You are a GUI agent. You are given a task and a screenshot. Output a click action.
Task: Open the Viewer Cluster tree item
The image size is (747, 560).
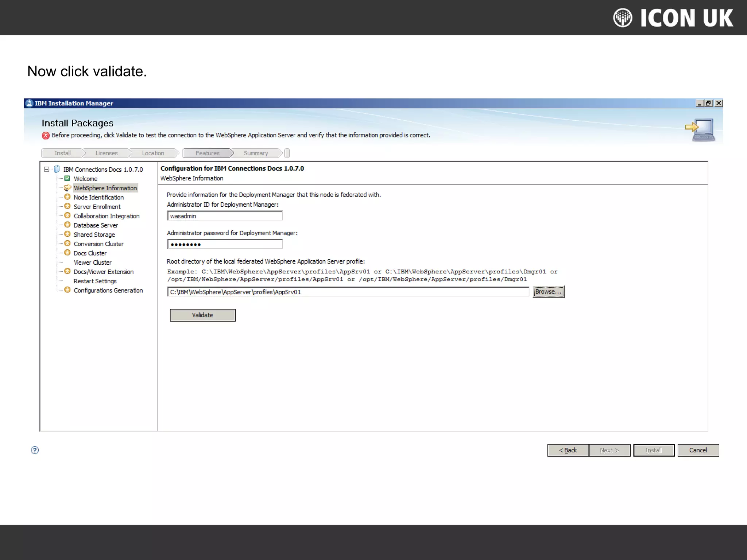coord(92,262)
